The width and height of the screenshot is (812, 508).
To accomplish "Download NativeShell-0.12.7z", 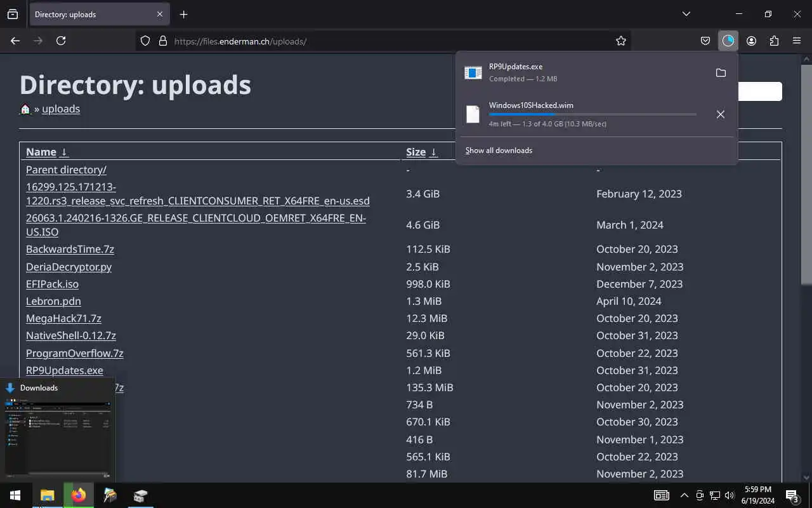I will tap(71, 335).
